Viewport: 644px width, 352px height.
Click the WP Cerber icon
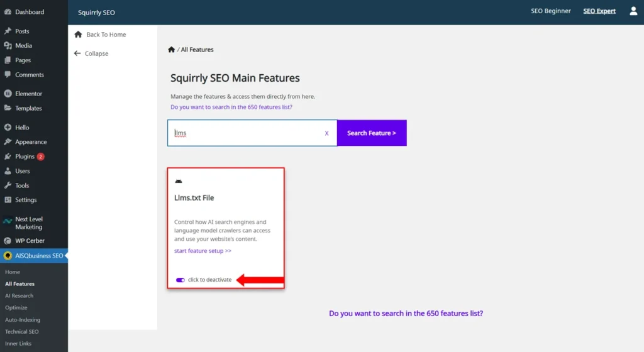8,241
